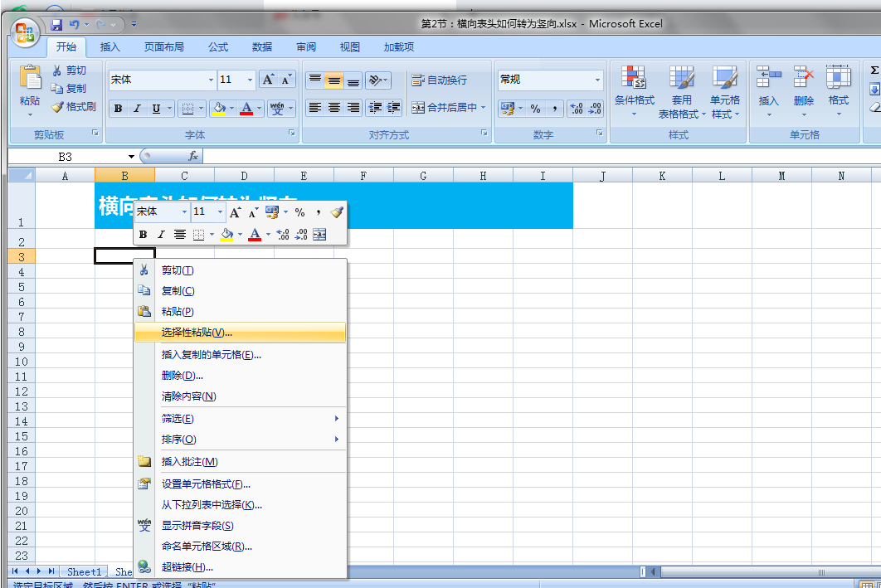Align text right in ribbon
The image size is (881, 588).
(353, 107)
